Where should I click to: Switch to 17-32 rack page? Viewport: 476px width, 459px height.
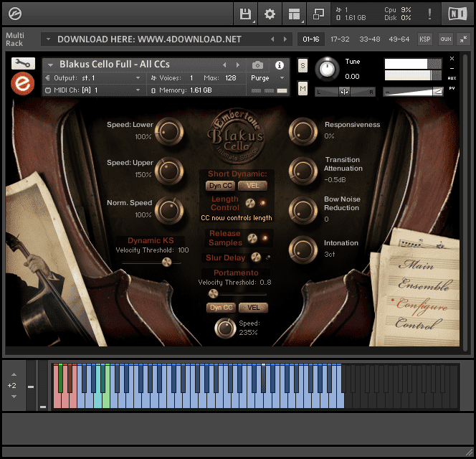pyautogui.click(x=340, y=39)
